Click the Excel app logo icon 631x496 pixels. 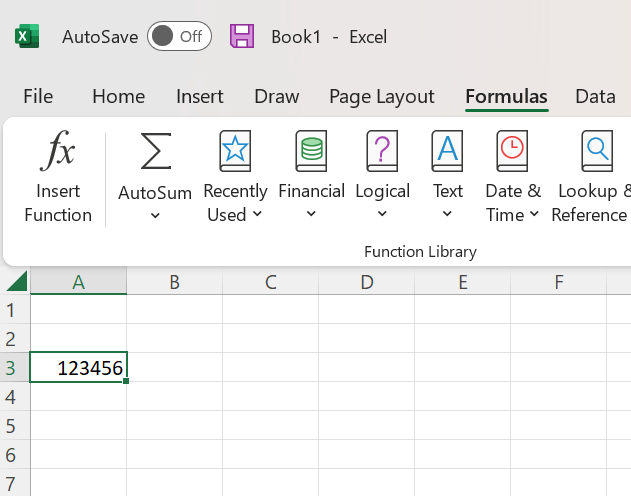point(27,36)
